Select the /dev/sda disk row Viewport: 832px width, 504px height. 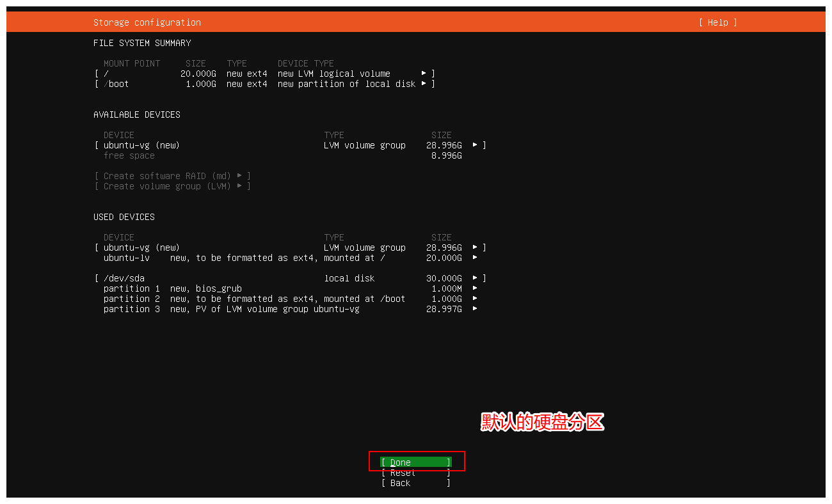tap(291, 278)
